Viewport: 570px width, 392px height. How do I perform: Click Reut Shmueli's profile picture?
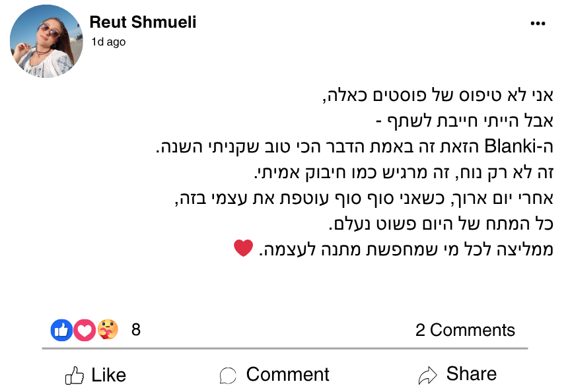(46, 42)
